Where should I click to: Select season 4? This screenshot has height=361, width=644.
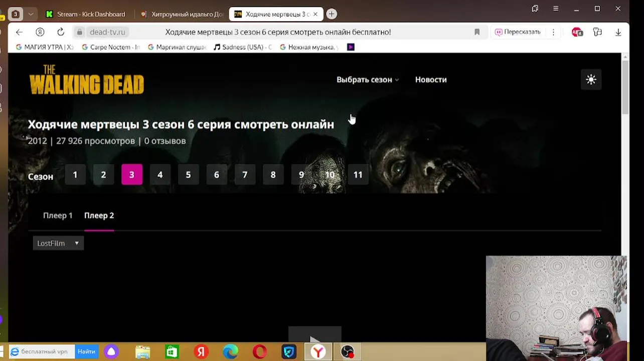coord(160,174)
